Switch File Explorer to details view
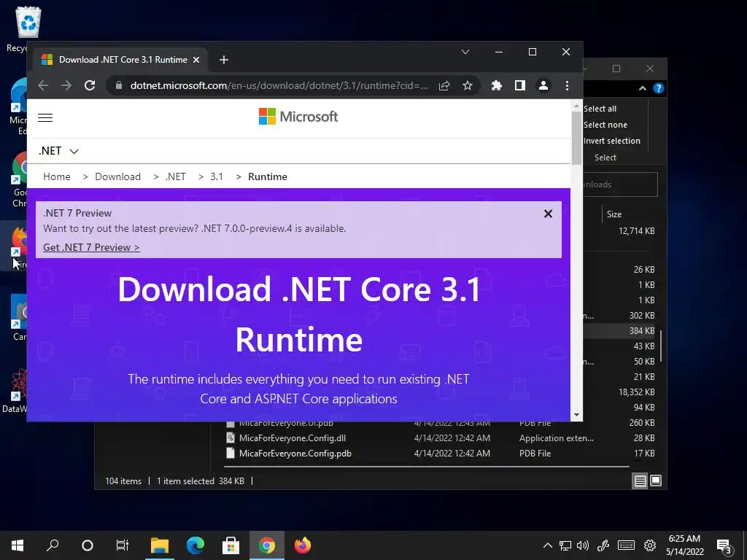747x560 pixels. (640, 481)
